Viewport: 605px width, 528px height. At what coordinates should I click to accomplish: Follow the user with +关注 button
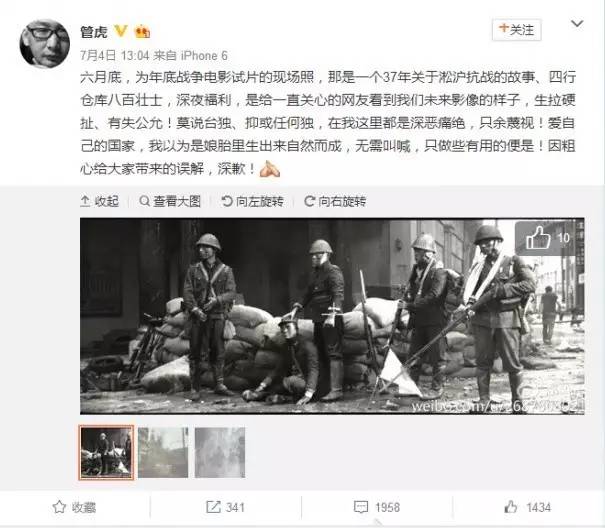coord(516,29)
